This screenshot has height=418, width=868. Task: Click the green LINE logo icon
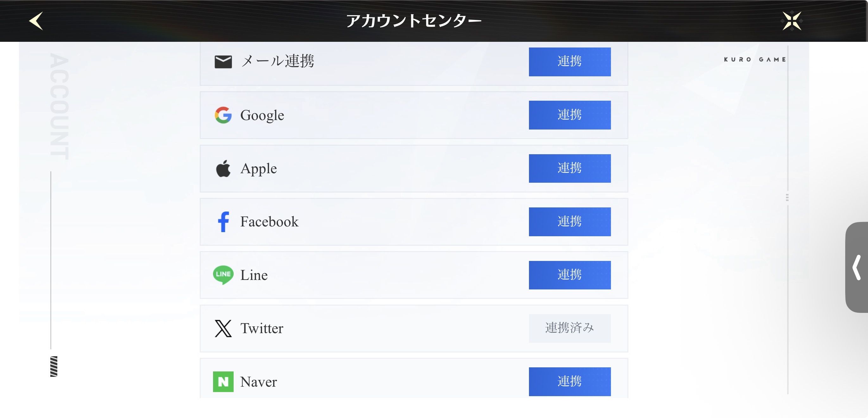point(223,275)
